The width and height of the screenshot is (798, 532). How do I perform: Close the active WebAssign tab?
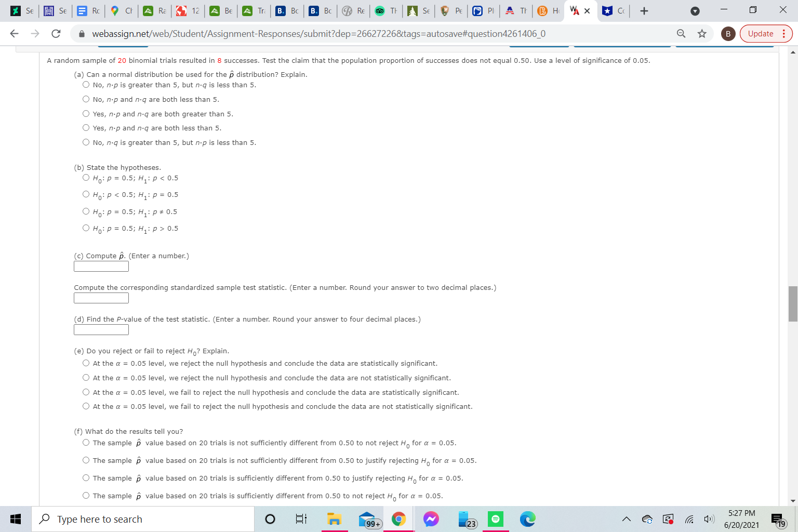(x=588, y=10)
